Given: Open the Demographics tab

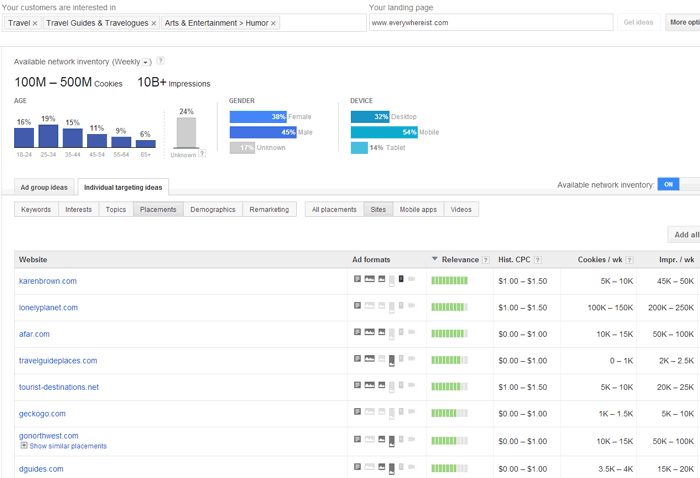Looking at the screenshot, I should (213, 209).
